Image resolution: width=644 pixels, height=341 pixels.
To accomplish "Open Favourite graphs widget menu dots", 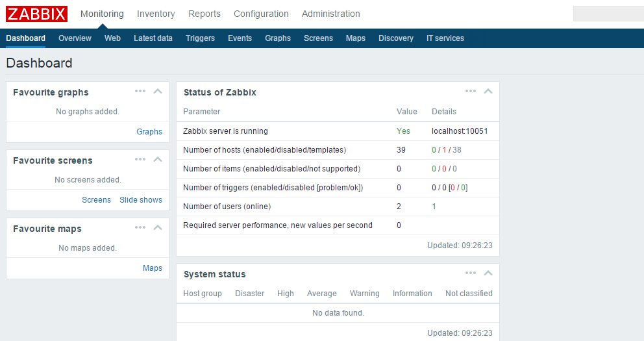I will [140, 91].
